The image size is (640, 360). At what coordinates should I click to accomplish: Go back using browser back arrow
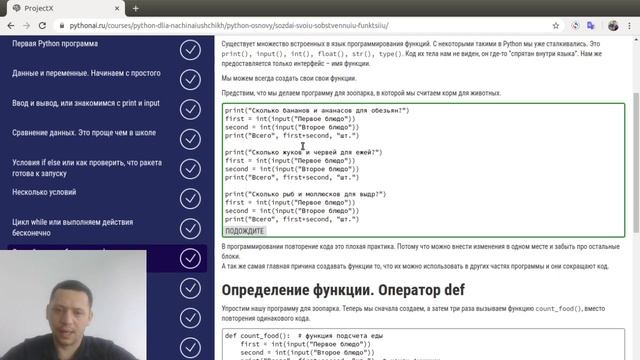pyautogui.click(x=11, y=26)
